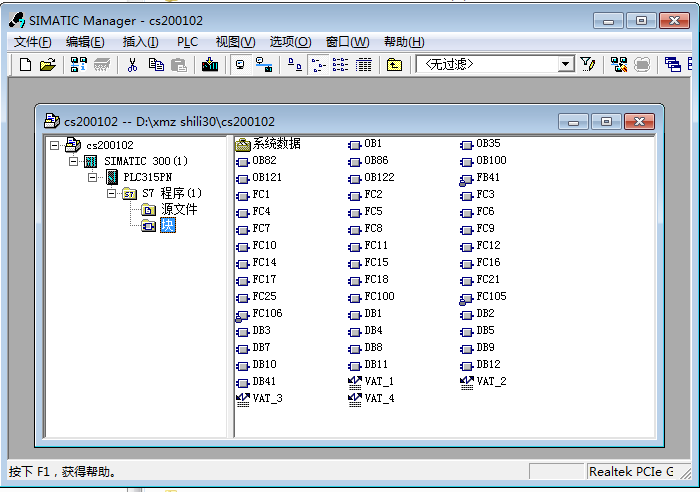Screen dimensions: 700x492
Task: Click the Cascade Windows toolbar icon
Action: pyautogui.click(x=672, y=65)
